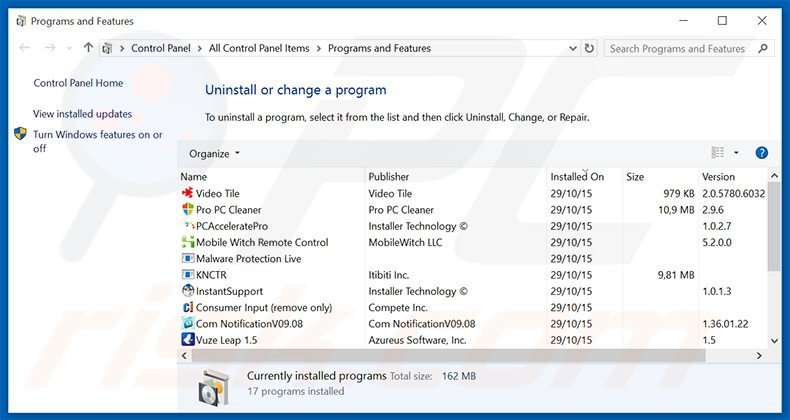Viewport: 790px width, 420px height.
Task: Select the Control Panel breadcrumb
Action: (x=161, y=48)
